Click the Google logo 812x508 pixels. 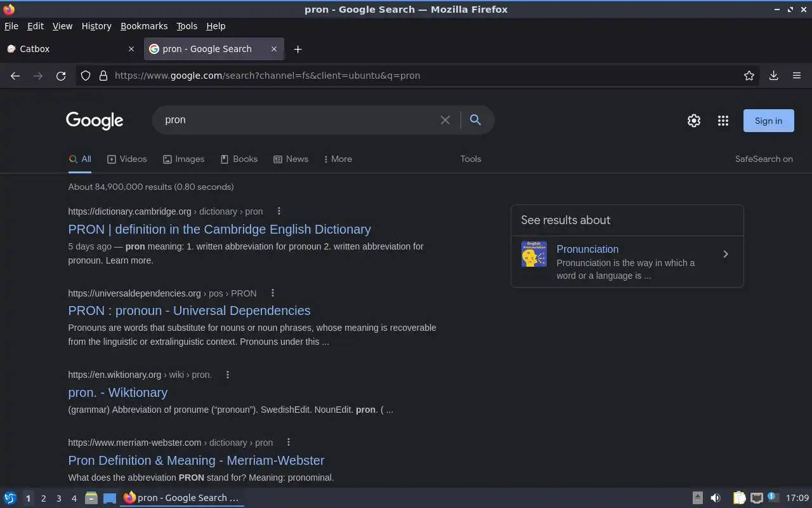[95, 121]
